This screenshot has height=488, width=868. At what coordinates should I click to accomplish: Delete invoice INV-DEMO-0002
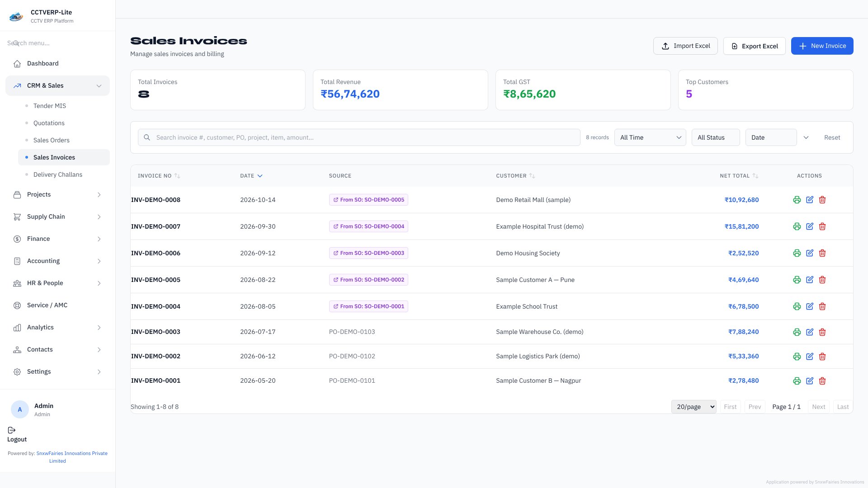(822, 357)
